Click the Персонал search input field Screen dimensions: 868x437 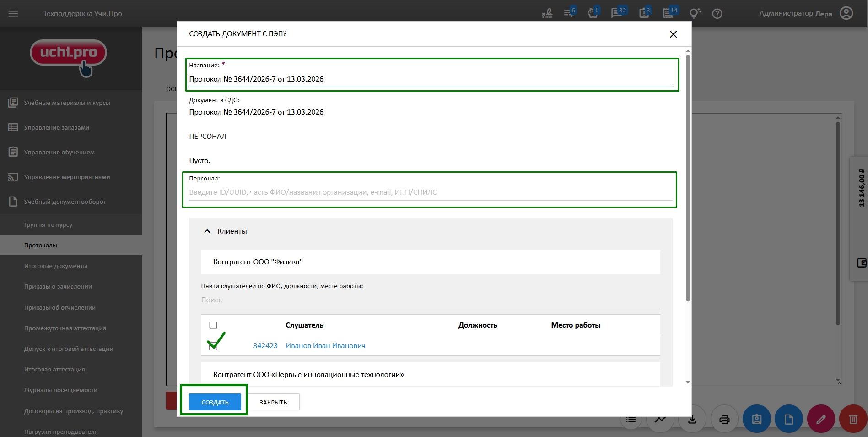pos(430,192)
